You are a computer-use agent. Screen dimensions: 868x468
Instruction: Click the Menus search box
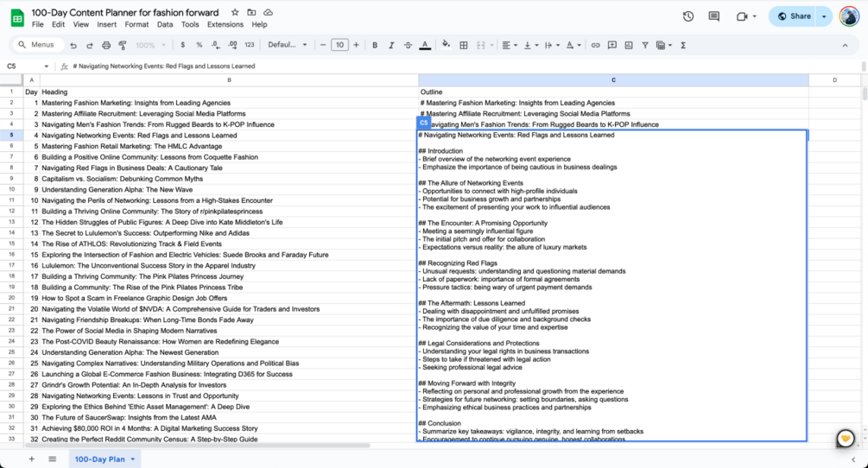coord(36,45)
